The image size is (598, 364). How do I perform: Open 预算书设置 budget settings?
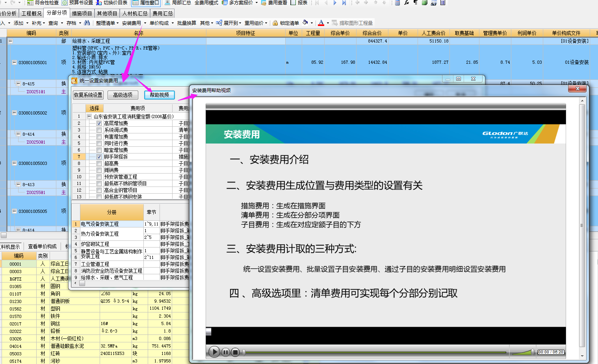pos(77,2)
